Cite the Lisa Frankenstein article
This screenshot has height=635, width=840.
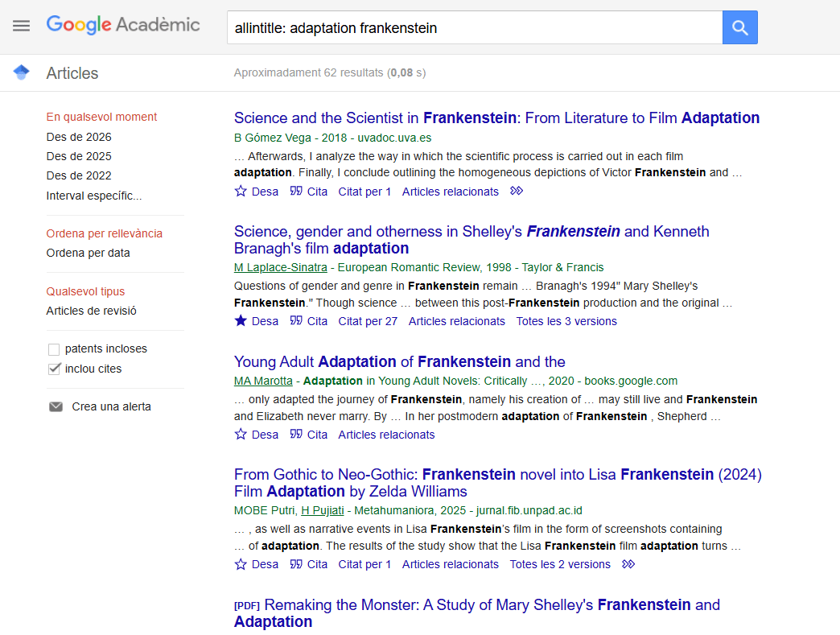[309, 564]
